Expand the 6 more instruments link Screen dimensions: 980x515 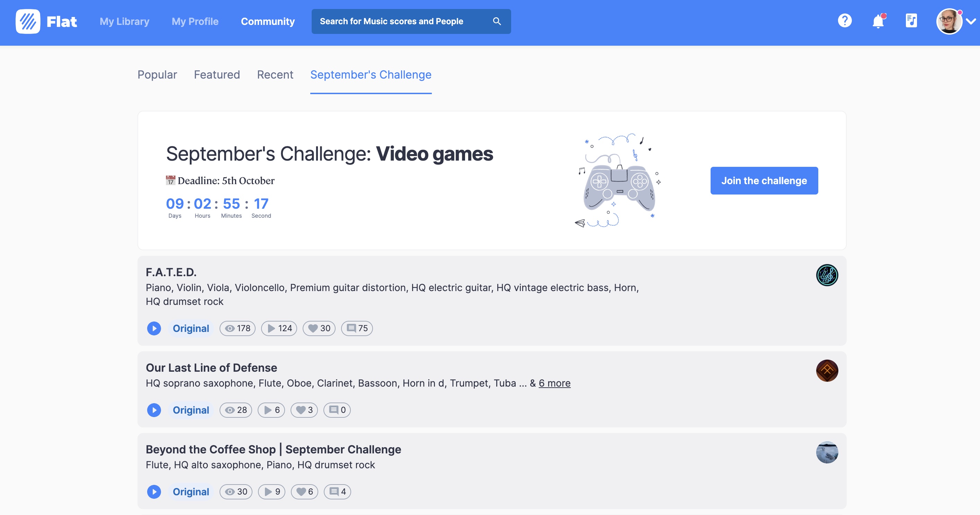[x=554, y=383]
